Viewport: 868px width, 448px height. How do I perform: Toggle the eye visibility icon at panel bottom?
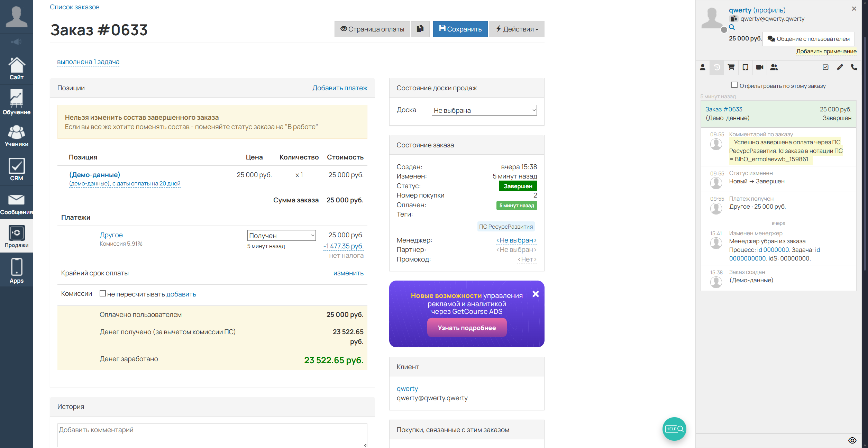coord(852,440)
